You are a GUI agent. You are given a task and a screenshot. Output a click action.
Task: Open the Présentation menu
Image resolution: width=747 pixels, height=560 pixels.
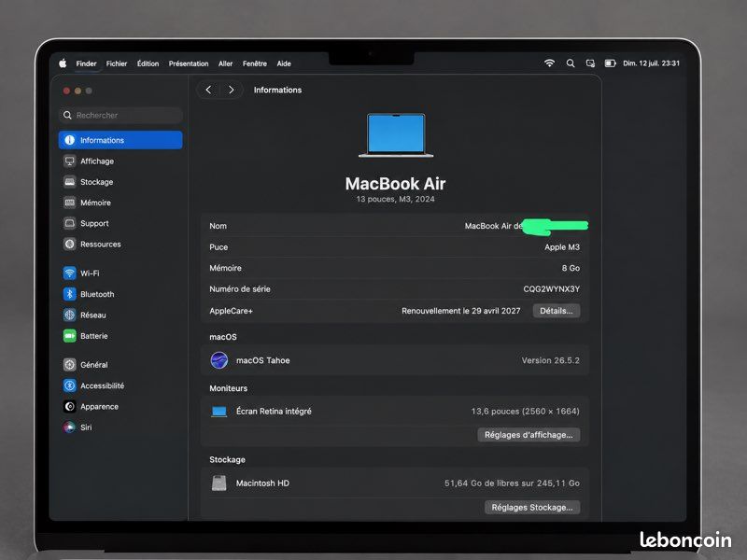click(x=189, y=63)
